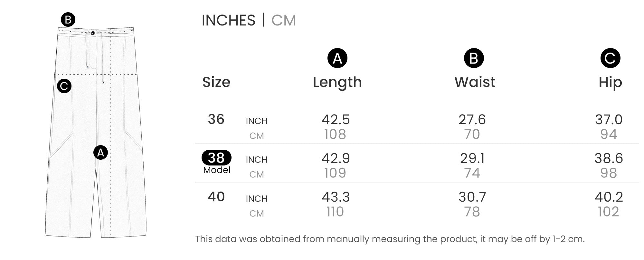Click the Length column header
The width and height of the screenshot is (644, 260).
[x=337, y=82]
